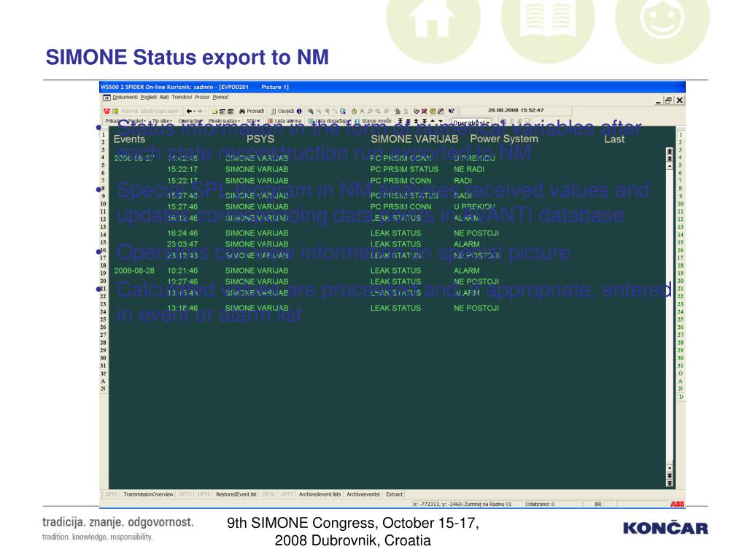
Task: Click the Odabrano: 0 status field
Action: [x=540, y=504]
